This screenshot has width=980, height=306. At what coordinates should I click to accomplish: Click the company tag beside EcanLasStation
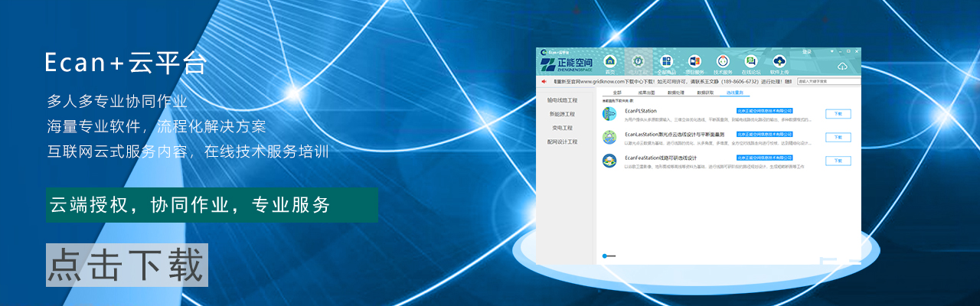tap(765, 134)
